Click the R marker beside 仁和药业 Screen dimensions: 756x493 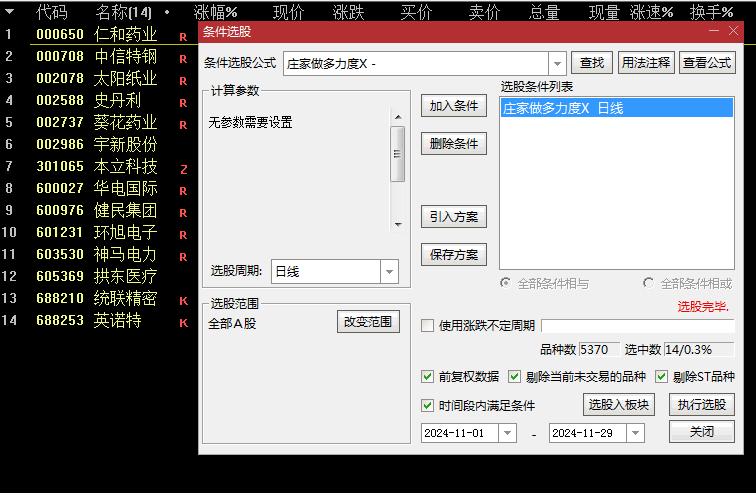[183, 37]
